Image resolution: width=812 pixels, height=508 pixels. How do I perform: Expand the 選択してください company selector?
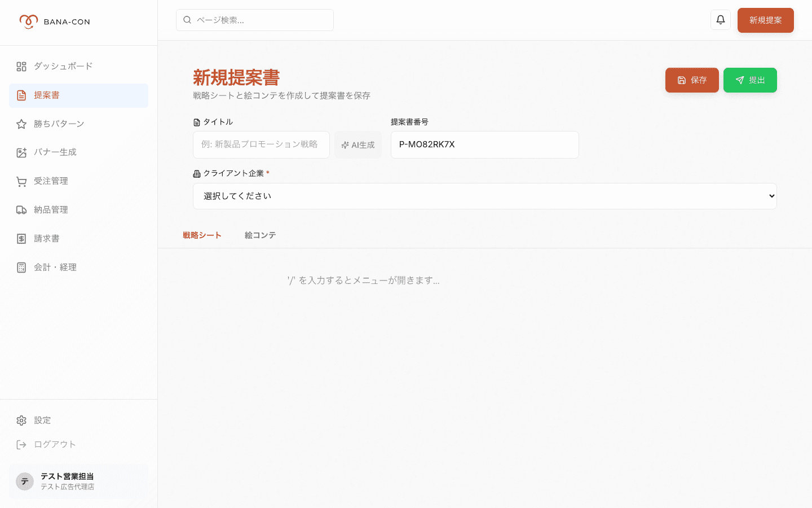point(485,196)
